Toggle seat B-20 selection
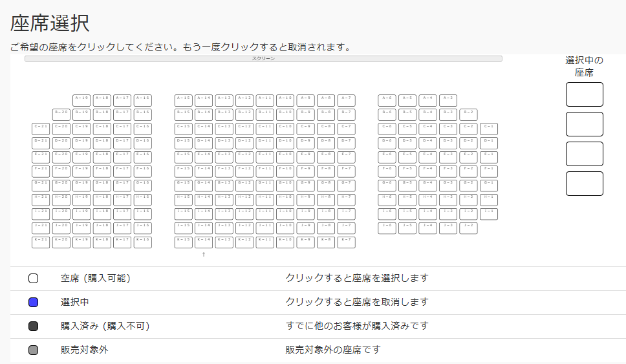This screenshot has width=626, height=364. pyautogui.click(x=61, y=114)
